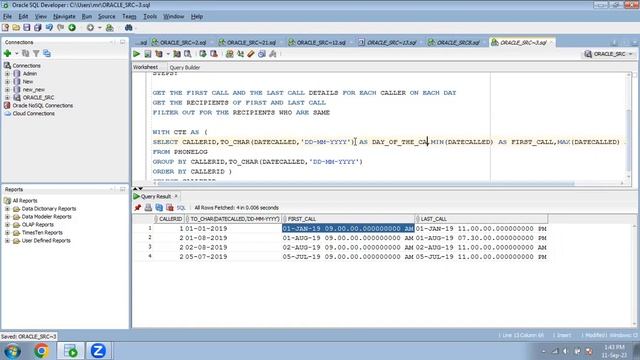Expand Data Dictionary Reports
The height and width of the screenshot is (360, 640).
[x=7, y=209]
